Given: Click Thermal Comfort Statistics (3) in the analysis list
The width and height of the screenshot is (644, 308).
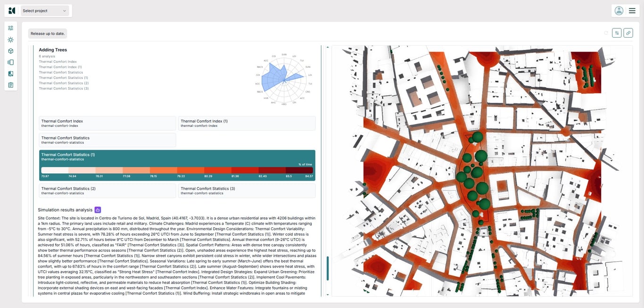Looking at the screenshot, I should (x=64, y=88).
